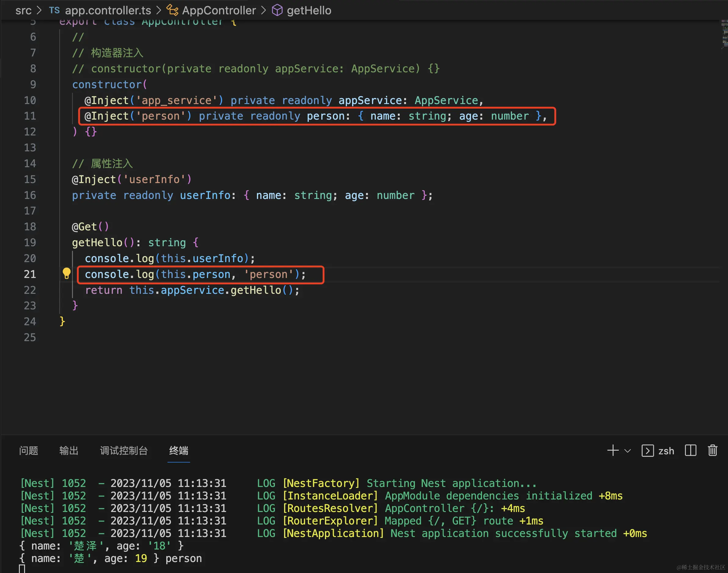Image resolution: width=728 pixels, height=573 pixels.
Task: Click line number 10 in the gutter
Action: (x=30, y=100)
